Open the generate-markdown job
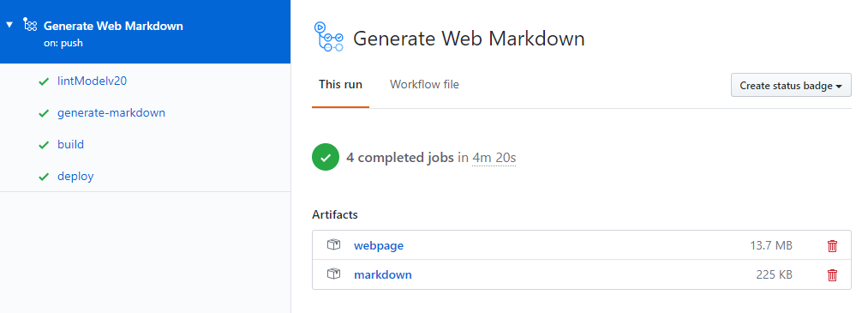This screenshot has height=313, width=868. [111, 112]
